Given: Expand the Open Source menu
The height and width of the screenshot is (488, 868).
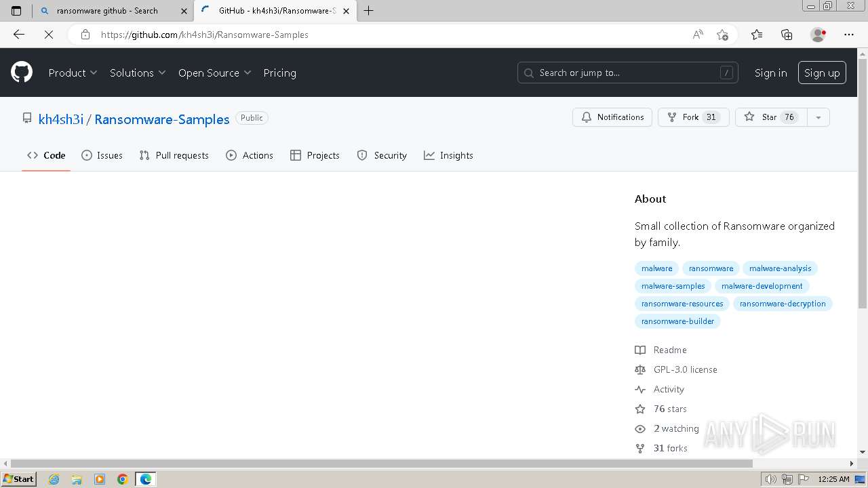Looking at the screenshot, I should 214,73.
